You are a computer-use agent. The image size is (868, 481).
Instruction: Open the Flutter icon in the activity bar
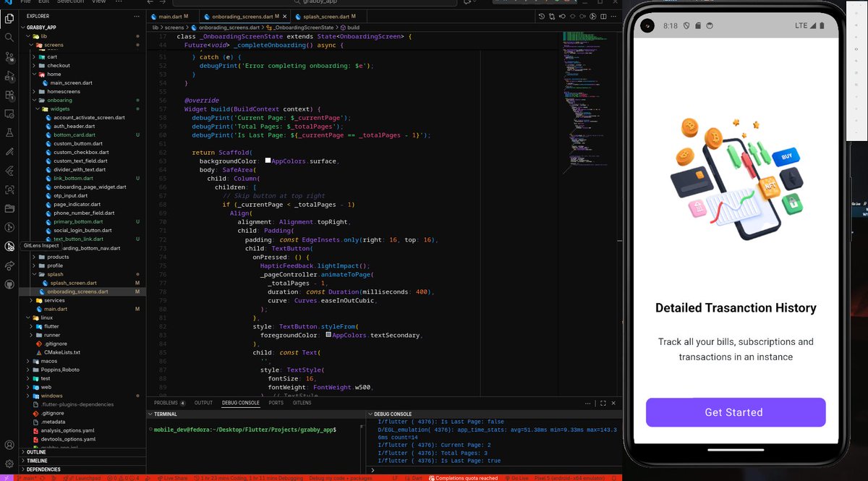click(x=9, y=171)
